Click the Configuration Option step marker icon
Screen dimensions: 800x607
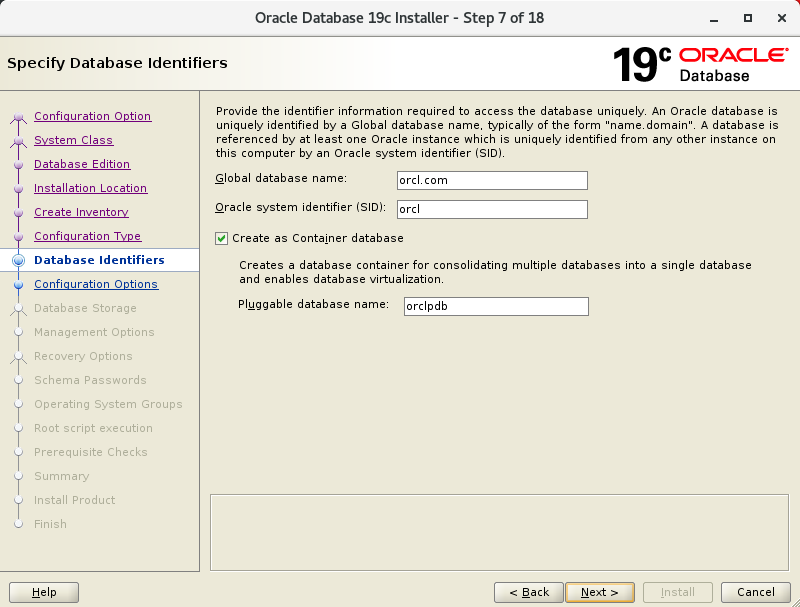pyautogui.click(x=19, y=117)
